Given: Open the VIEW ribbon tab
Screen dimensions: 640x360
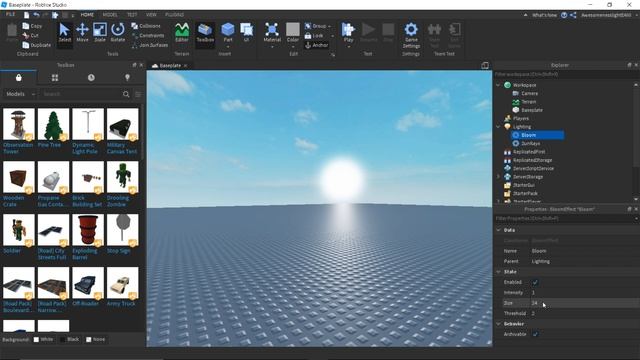Looking at the screenshot, I should pyautogui.click(x=151, y=15).
